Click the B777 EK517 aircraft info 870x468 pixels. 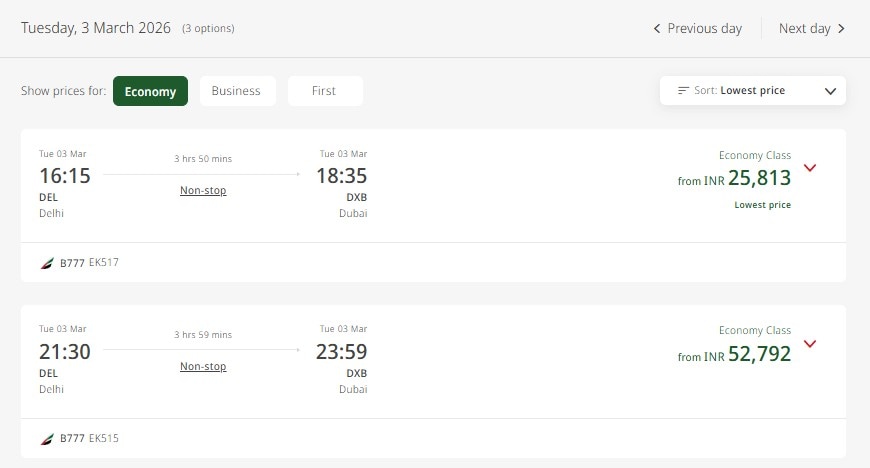click(89, 263)
